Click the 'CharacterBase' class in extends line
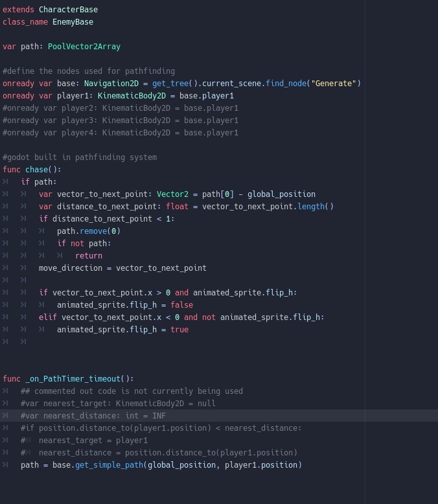Screen dimensions: 438x504 pos(68,10)
